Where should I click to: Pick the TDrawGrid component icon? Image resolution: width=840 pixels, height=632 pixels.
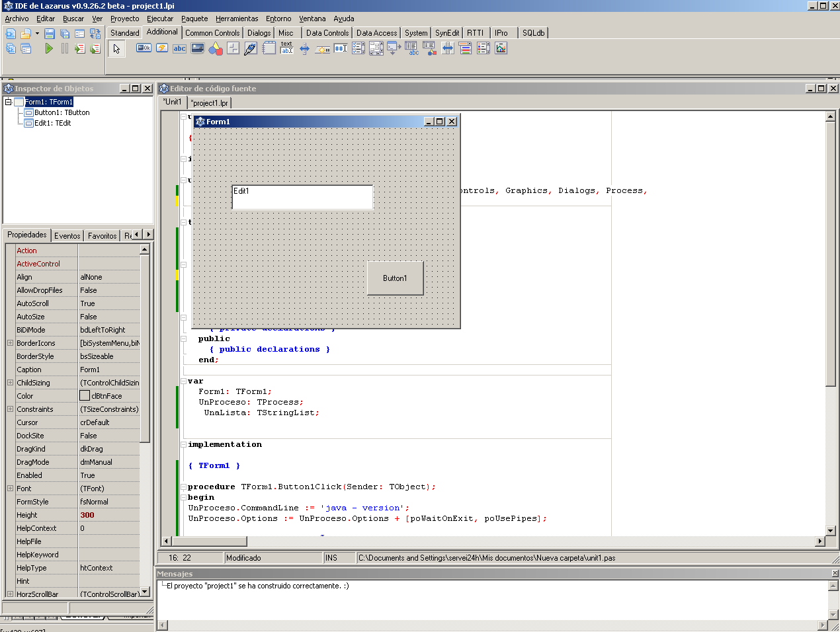tap(429, 48)
